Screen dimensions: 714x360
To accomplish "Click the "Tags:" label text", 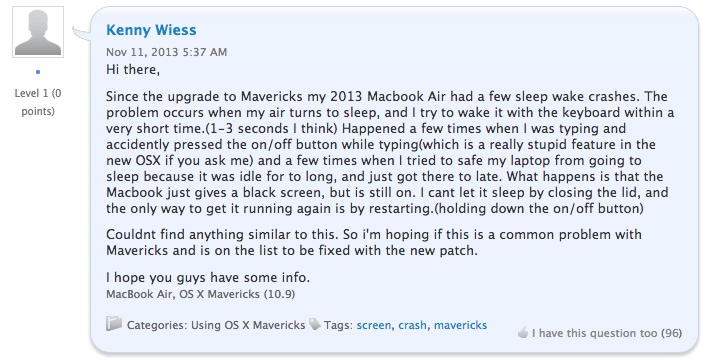I will coord(338,325).
